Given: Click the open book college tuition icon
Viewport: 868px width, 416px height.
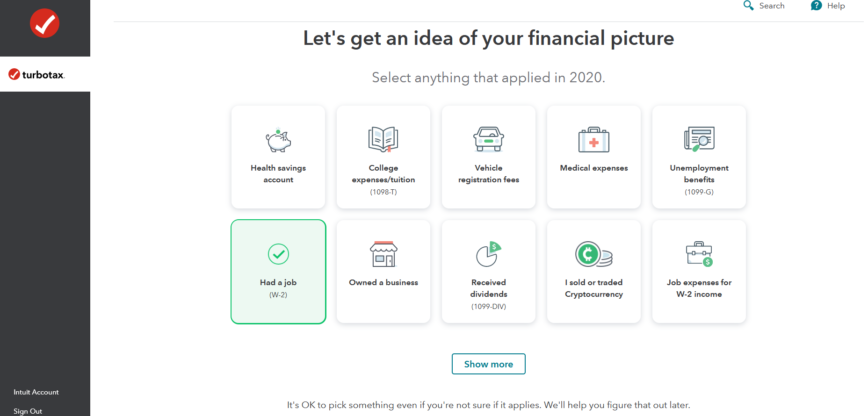Looking at the screenshot, I should [x=383, y=139].
